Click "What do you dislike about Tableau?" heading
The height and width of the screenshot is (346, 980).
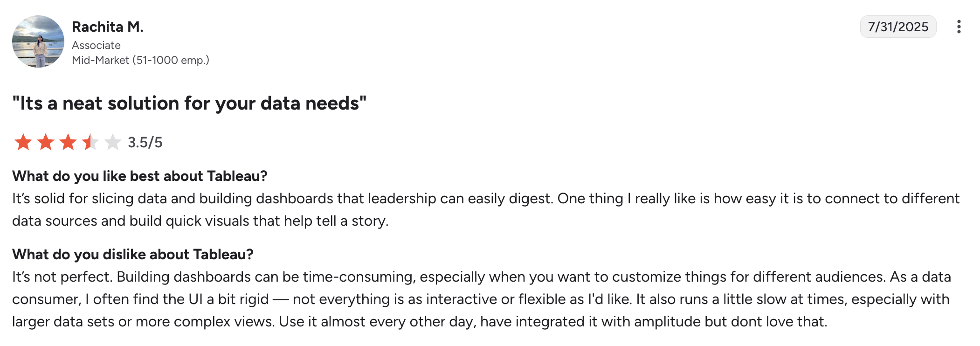[133, 254]
